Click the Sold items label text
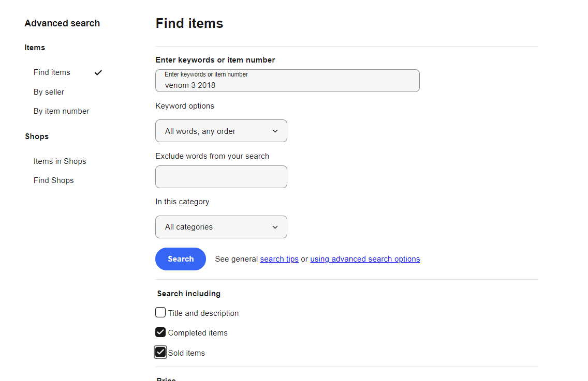Viewport: 588px width, 381px height. coord(186,353)
